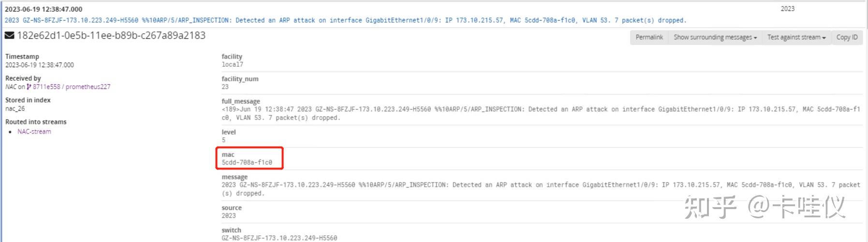Image resolution: width=868 pixels, height=242 pixels.
Task: Click the message timestamp header 2023-06-19 12:38:47.000
Action: [x=44, y=9]
